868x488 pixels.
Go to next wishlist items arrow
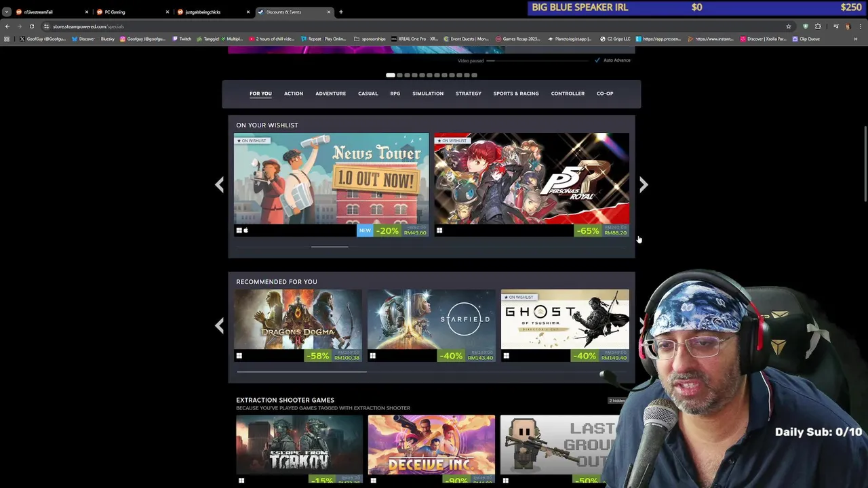click(644, 184)
